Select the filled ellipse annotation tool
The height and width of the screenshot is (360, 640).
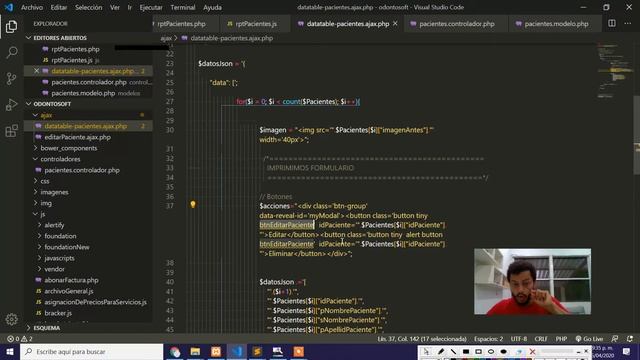[504, 351]
